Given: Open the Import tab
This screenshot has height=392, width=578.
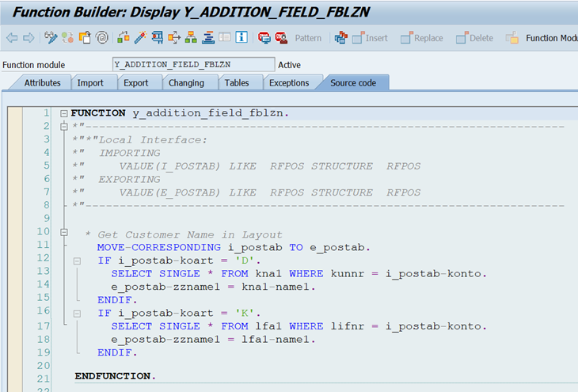Looking at the screenshot, I should (90, 83).
